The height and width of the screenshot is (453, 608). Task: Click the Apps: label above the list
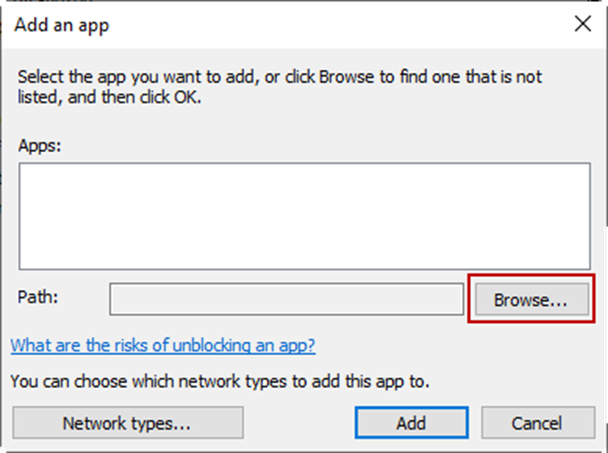[39, 144]
